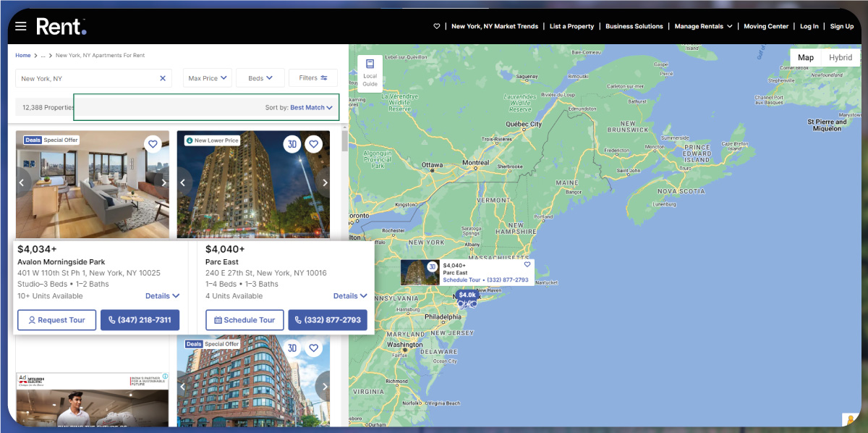Clear the New York, NY search field
The width and height of the screenshot is (868, 433).
(163, 78)
